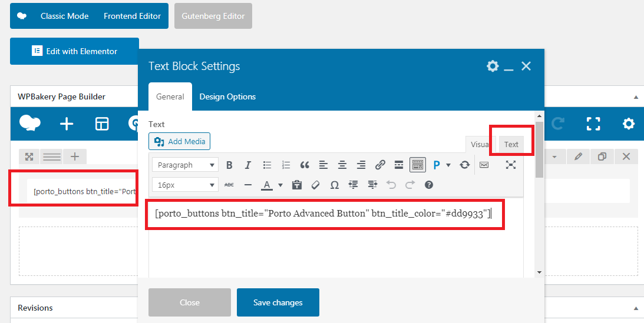Toggle row dropdown arrow

(x=554, y=156)
